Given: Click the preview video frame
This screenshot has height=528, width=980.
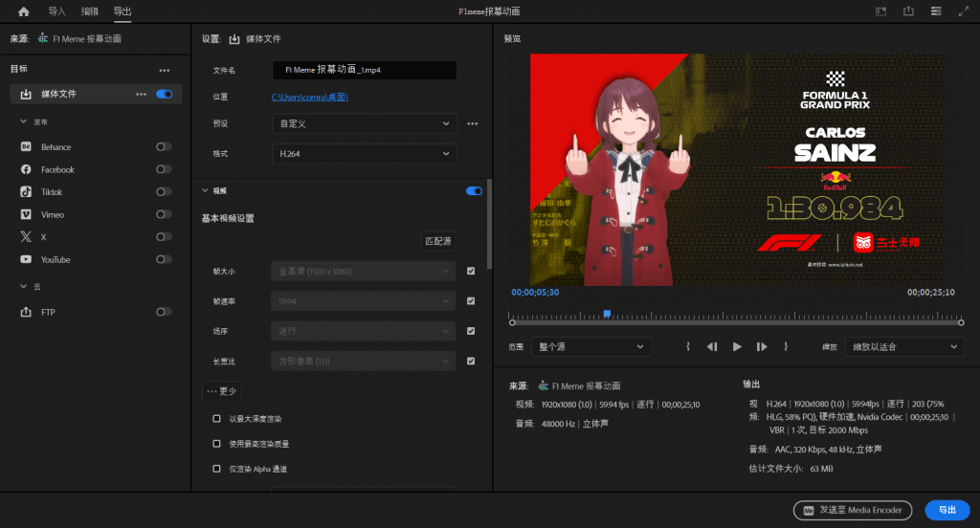Looking at the screenshot, I should 736,169.
